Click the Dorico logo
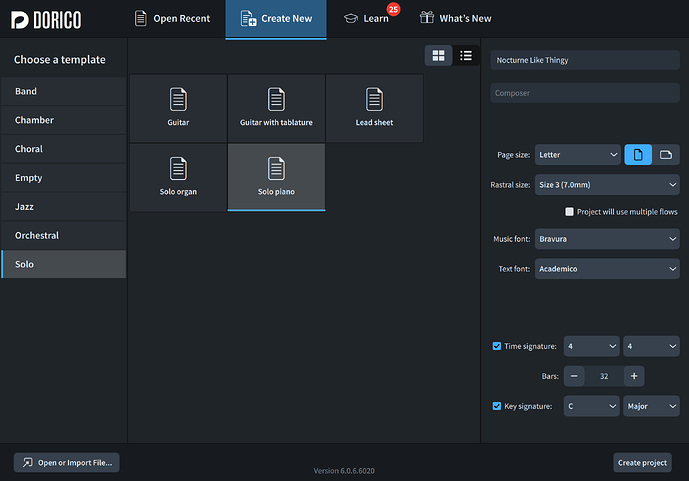The width and height of the screenshot is (689, 481). pos(46,20)
